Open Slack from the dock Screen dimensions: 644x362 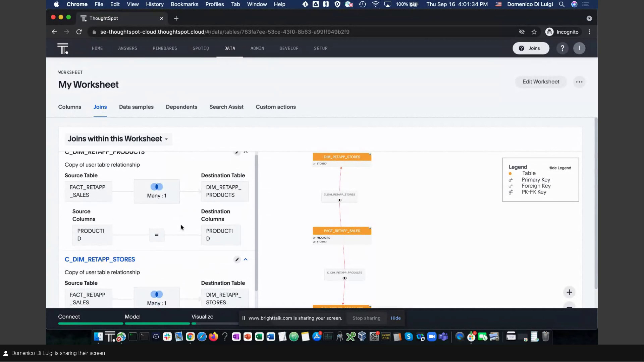[x=167, y=337]
